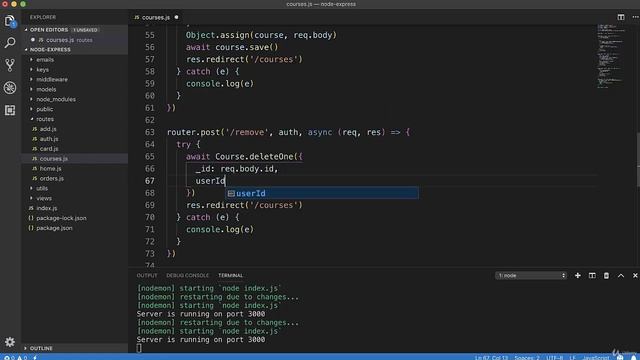Click 'Ln 67, Col 13' in status bar
This screenshot has width=640, height=360.
pos(491,358)
